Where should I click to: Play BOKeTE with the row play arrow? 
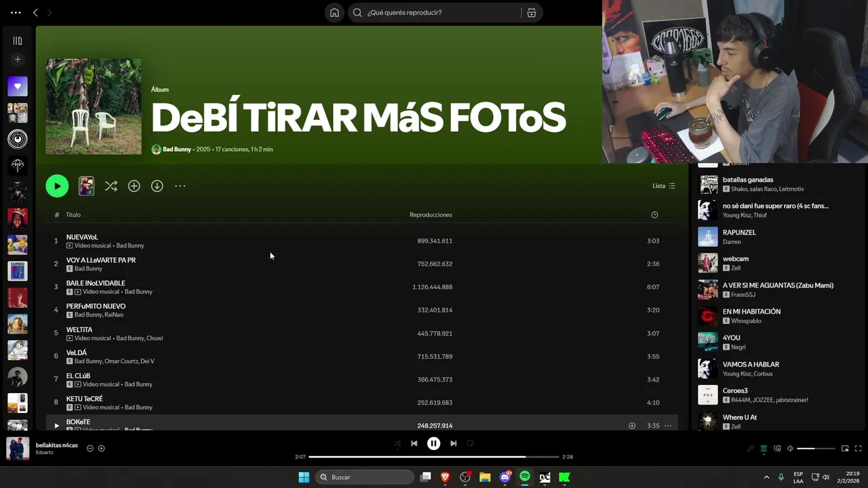pos(56,426)
